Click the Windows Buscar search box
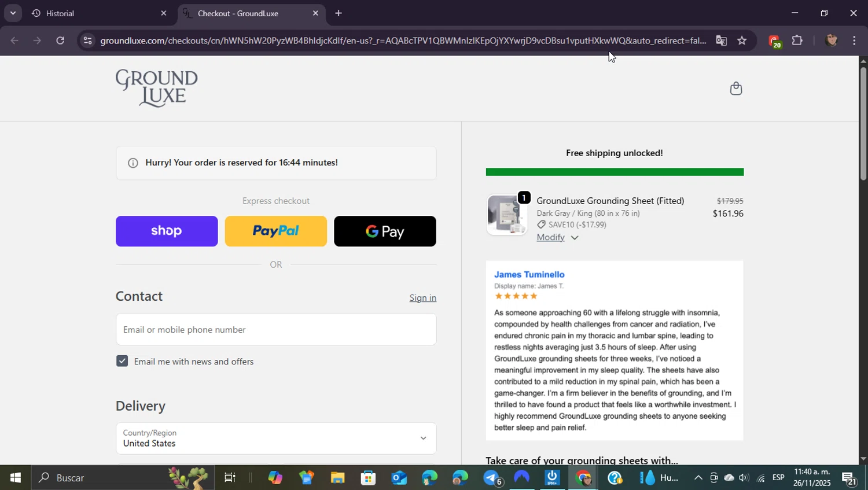This screenshot has height=490, width=868. click(x=122, y=478)
